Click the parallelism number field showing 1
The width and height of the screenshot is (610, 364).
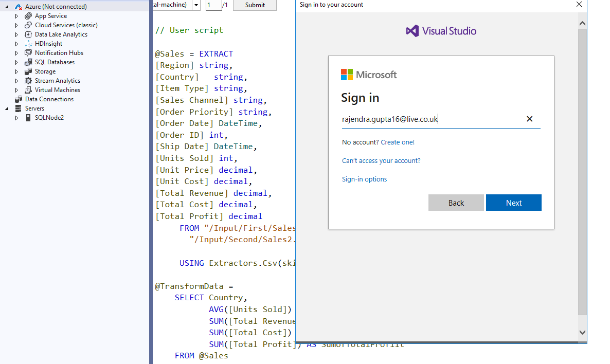(x=213, y=5)
